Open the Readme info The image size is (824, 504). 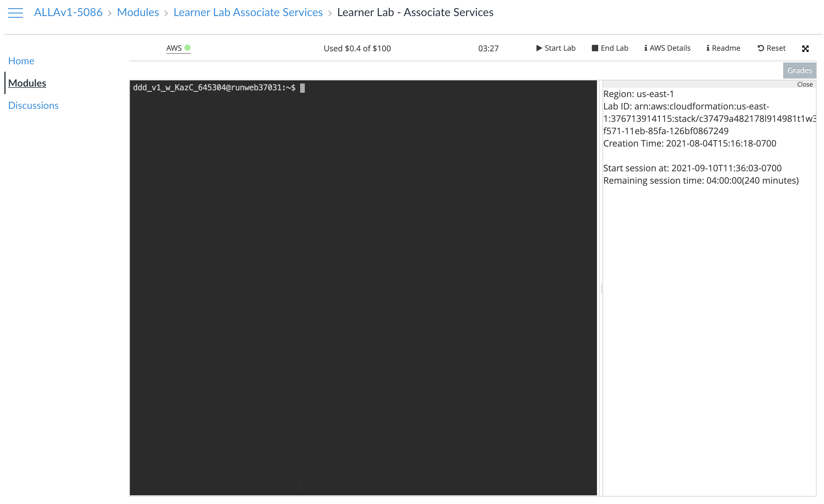tap(723, 48)
